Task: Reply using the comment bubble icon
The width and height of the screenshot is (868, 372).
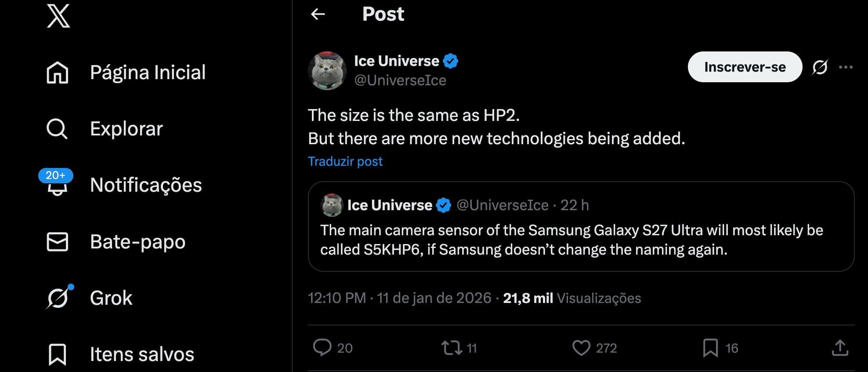Action: pos(322,347)
